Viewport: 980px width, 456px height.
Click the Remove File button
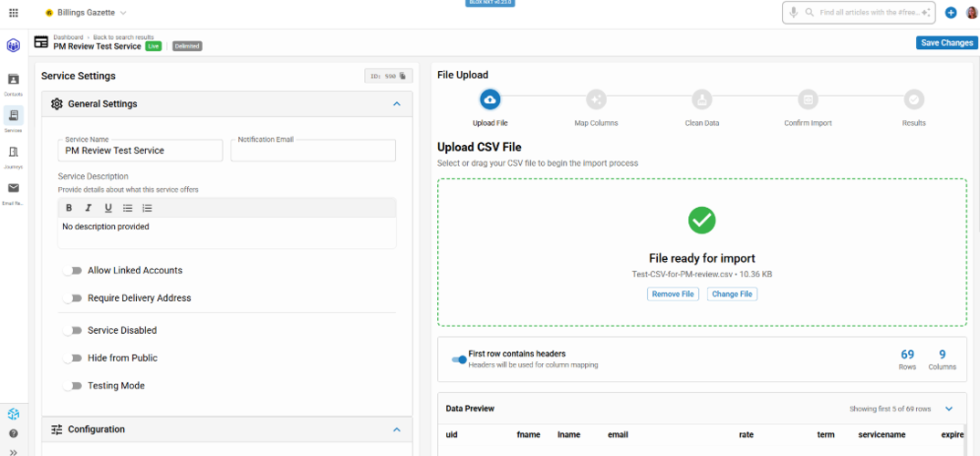coord(673,295)
